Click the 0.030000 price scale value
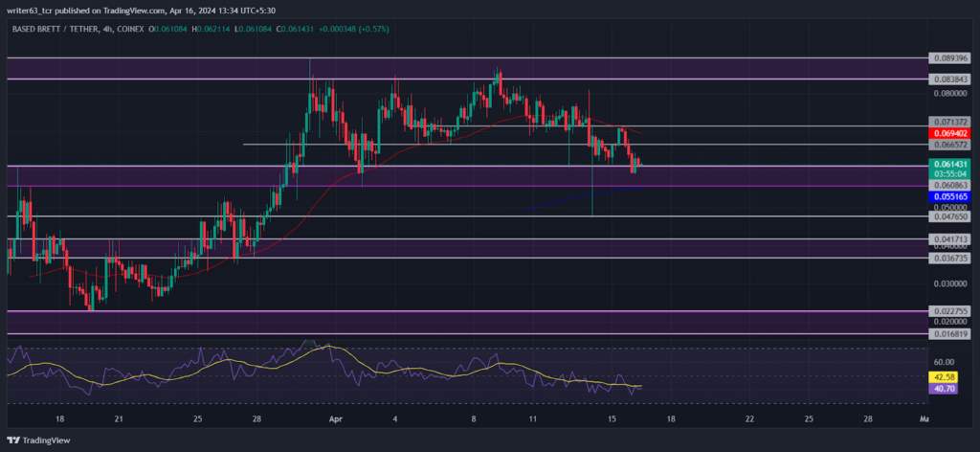Viewport: 980px width, 452px height. 950,283
